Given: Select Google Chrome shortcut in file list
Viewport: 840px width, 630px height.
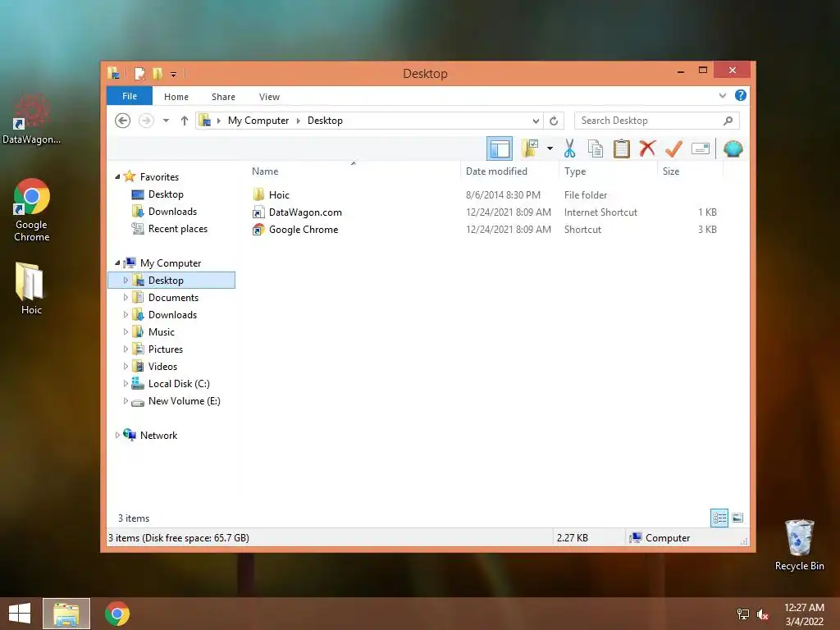Looking at the screenshot, I should click(304, 230).
